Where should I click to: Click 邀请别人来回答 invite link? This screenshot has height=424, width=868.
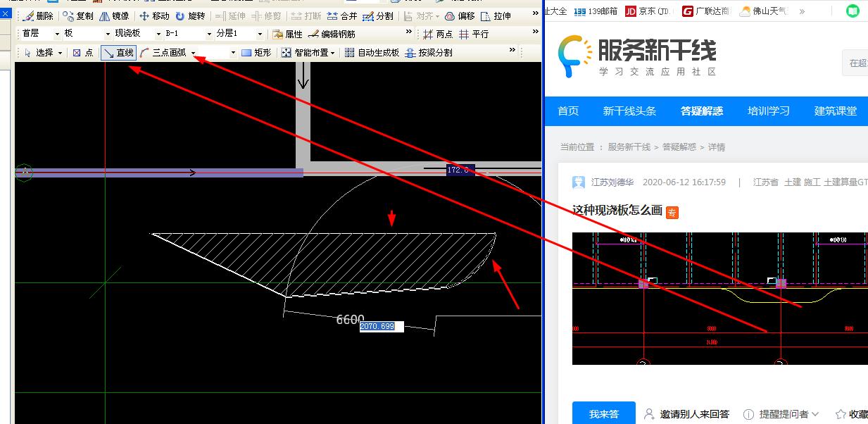687,414
